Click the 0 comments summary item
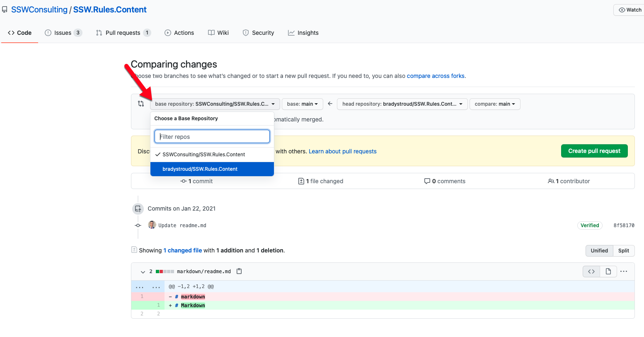644x337 pixels. coord(445,181)
